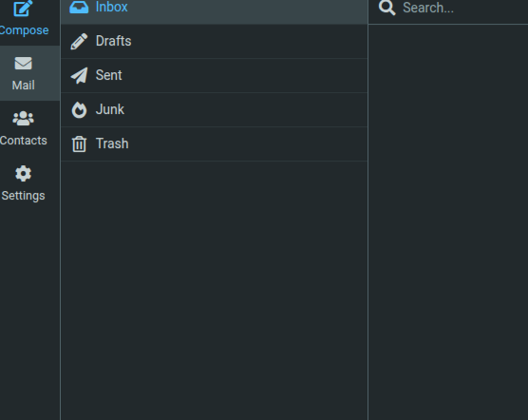Click the search magnifier icon
Viewport: 528px width, 420px height.
point(387,8)
